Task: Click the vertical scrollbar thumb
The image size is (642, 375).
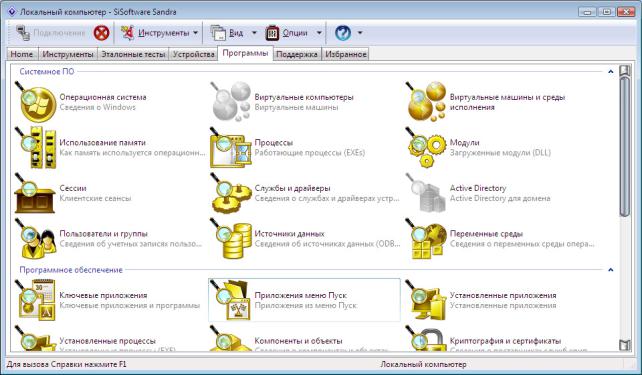Action: pyautogui.click(x=625, y=147)
